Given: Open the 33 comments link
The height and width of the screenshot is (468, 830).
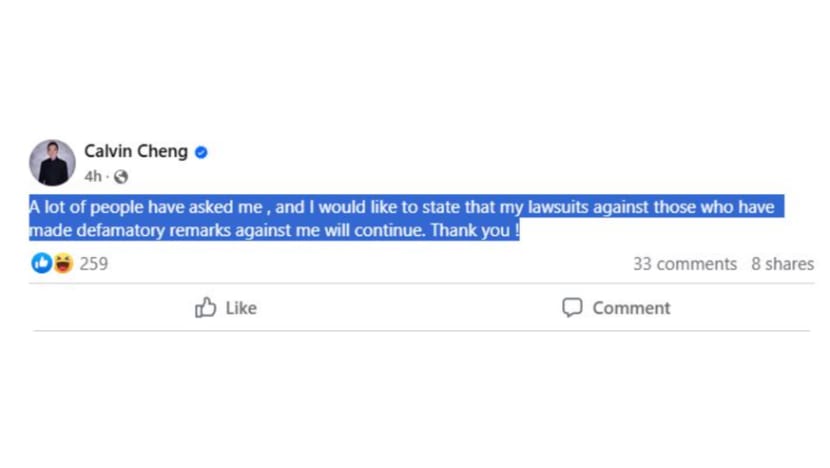Looking at the screenshot, I should pos(684,264).
